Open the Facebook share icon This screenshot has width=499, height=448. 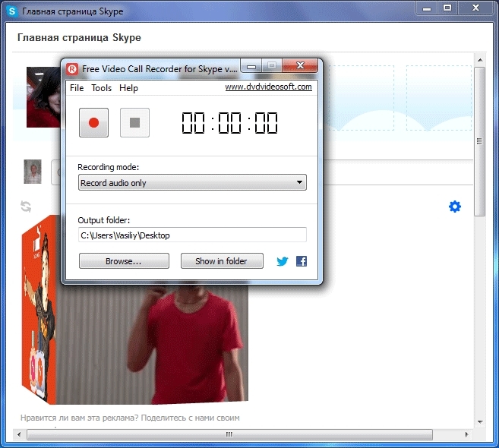point(302,261)
